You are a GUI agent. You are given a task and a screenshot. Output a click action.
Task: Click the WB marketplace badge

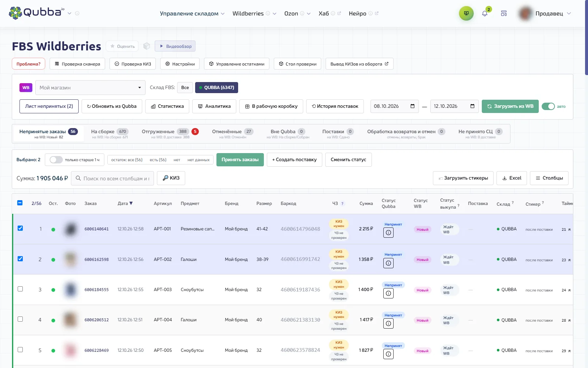(26, 88)
